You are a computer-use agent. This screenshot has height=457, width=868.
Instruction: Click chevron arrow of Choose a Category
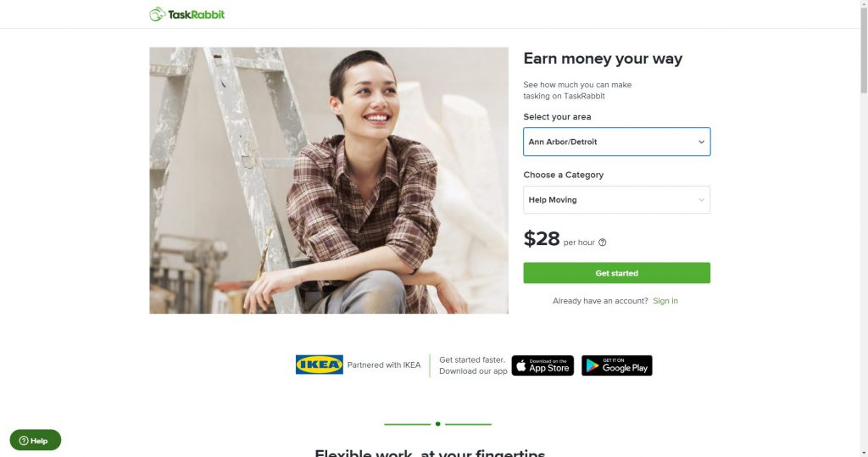click(701, 200)
